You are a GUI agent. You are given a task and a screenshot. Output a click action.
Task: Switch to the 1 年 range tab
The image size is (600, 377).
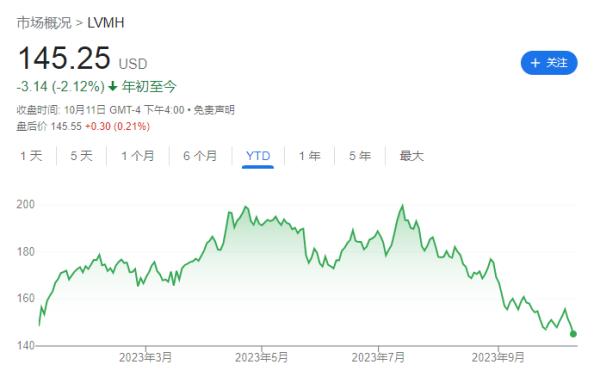point(310,156)
